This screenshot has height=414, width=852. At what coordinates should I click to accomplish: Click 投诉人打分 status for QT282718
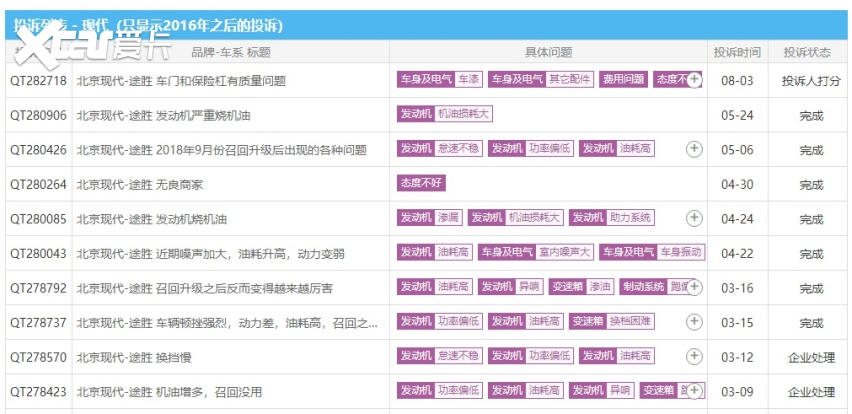coord(810,80)
